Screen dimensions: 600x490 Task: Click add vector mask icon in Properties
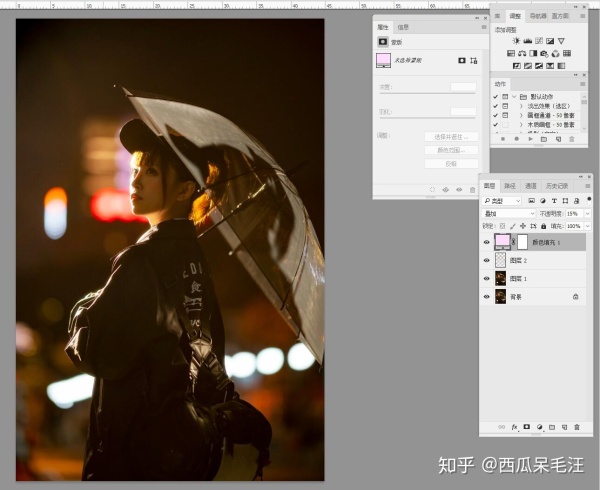click(x=474, y=60)
